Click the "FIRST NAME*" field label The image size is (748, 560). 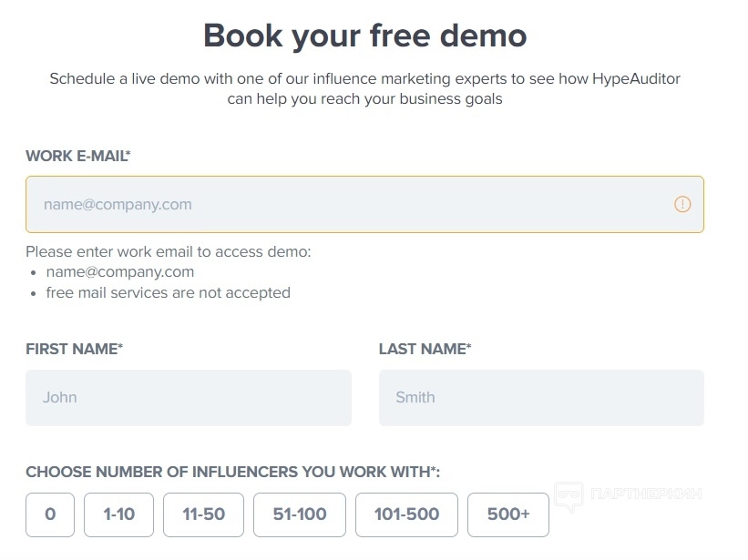74,349
